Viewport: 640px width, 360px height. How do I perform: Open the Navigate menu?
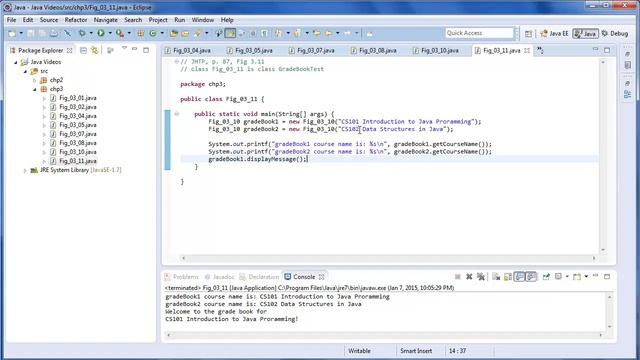106,20
